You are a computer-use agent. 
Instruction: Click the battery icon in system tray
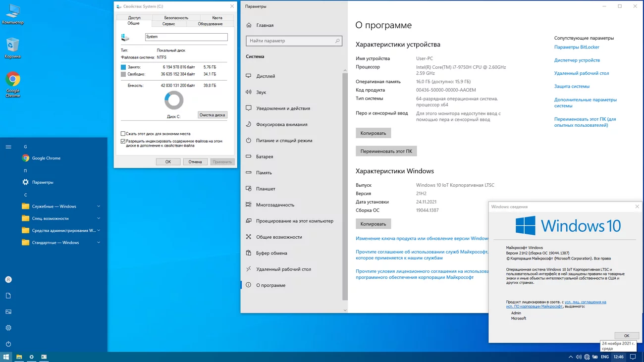pyautogui.click(x=596, y=357)
